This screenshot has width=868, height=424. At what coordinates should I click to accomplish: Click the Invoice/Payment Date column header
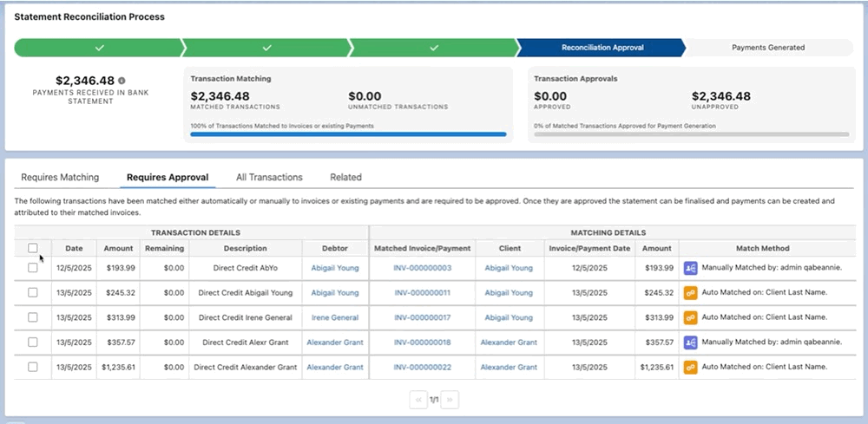point(589,248)
